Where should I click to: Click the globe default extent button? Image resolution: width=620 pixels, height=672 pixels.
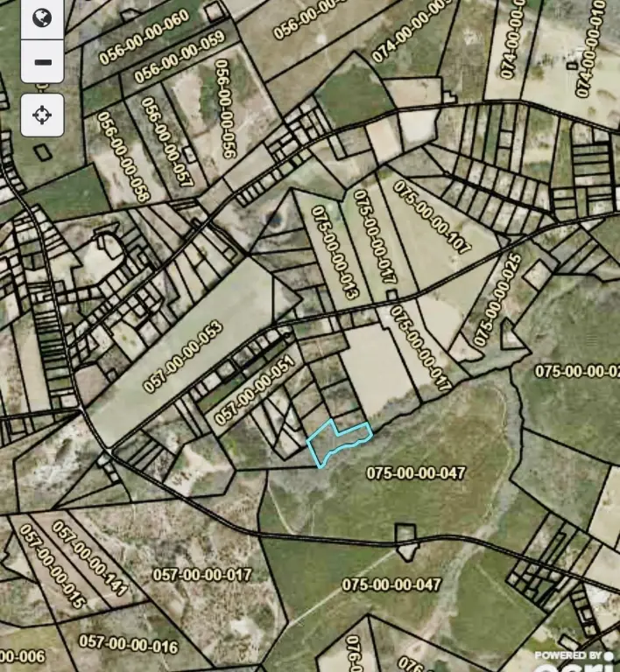point(41,17)
